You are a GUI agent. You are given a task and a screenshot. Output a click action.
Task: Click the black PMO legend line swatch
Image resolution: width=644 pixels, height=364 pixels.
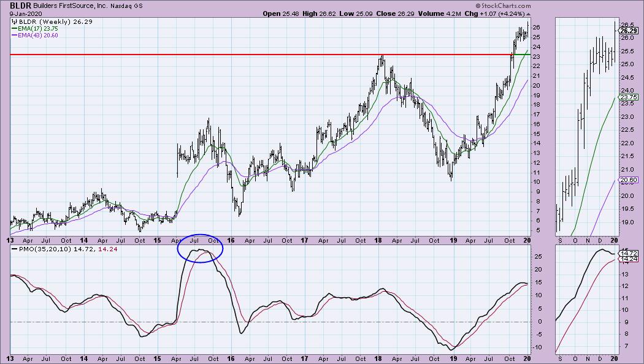click(14, 249)
